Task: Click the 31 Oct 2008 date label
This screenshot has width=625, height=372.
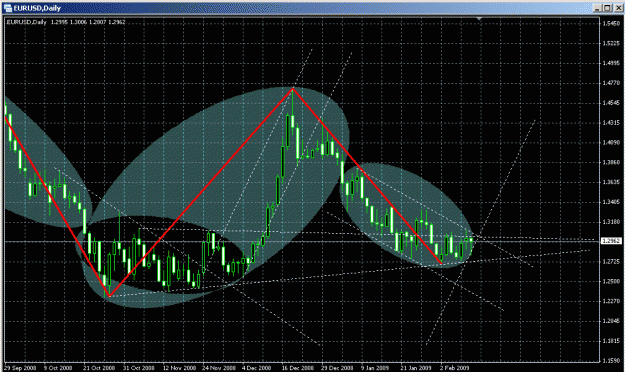Action: tap(138, 368)
